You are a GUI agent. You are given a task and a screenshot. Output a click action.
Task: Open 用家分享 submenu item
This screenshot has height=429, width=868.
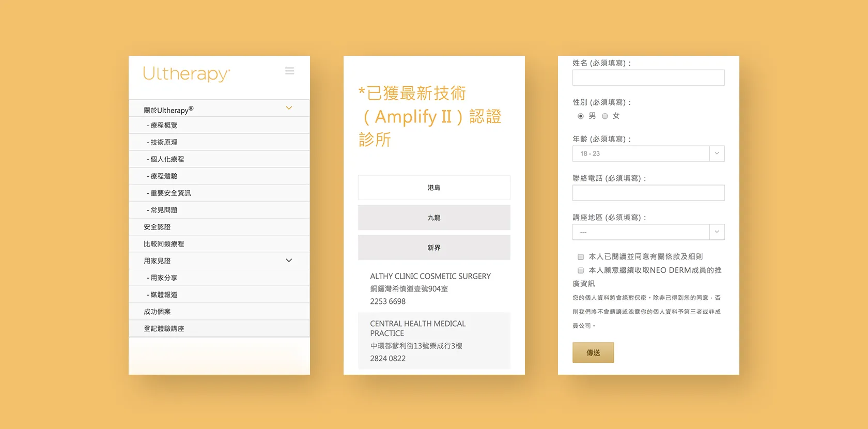[219, 278]
